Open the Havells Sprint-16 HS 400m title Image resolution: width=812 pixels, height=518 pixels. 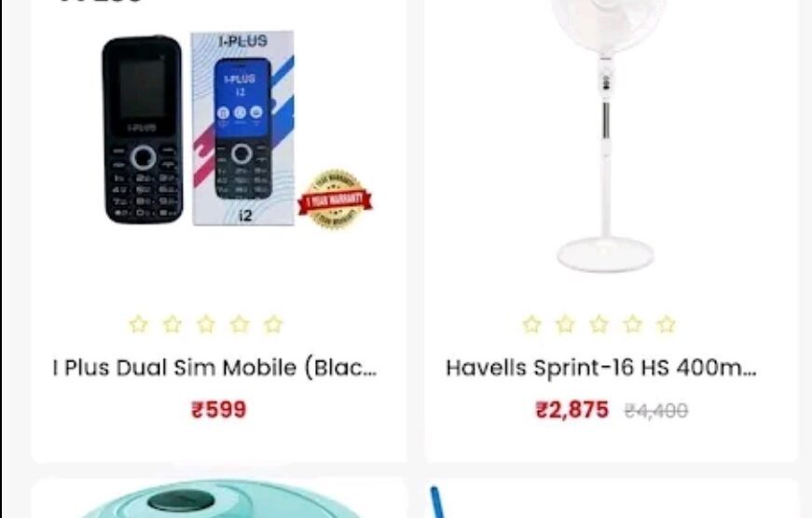(x=601, y=368)
